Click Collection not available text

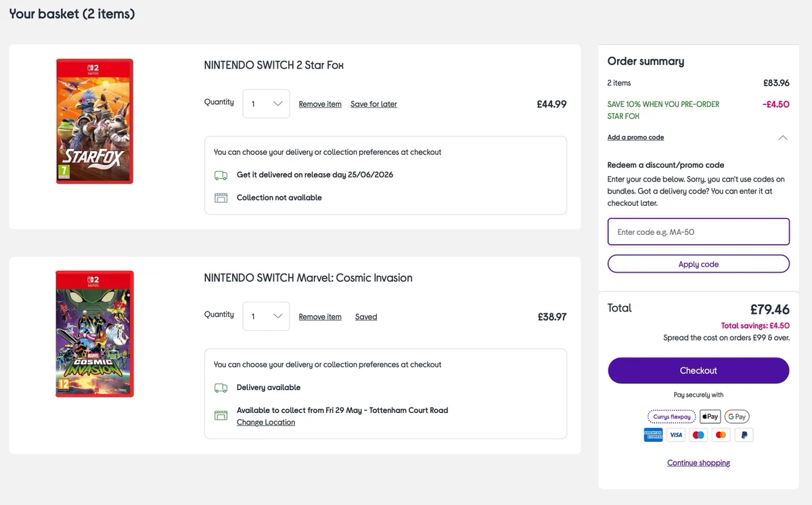click(x=279, y=198)
